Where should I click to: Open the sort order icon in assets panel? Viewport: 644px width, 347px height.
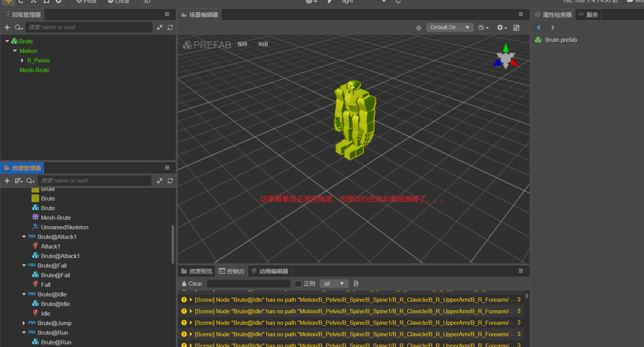click(18, 181)
